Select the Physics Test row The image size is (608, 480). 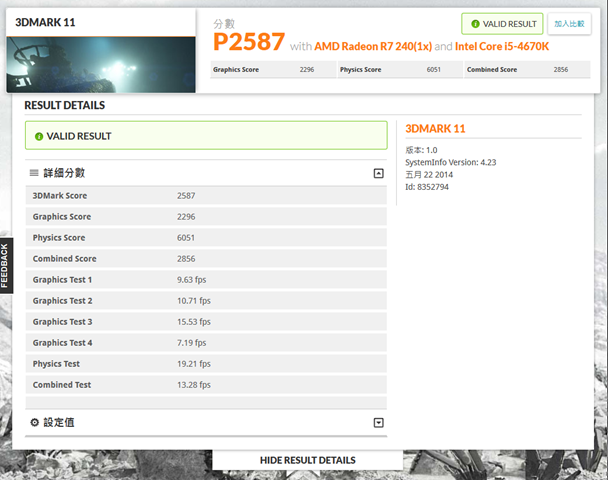(x=206, y=364)
